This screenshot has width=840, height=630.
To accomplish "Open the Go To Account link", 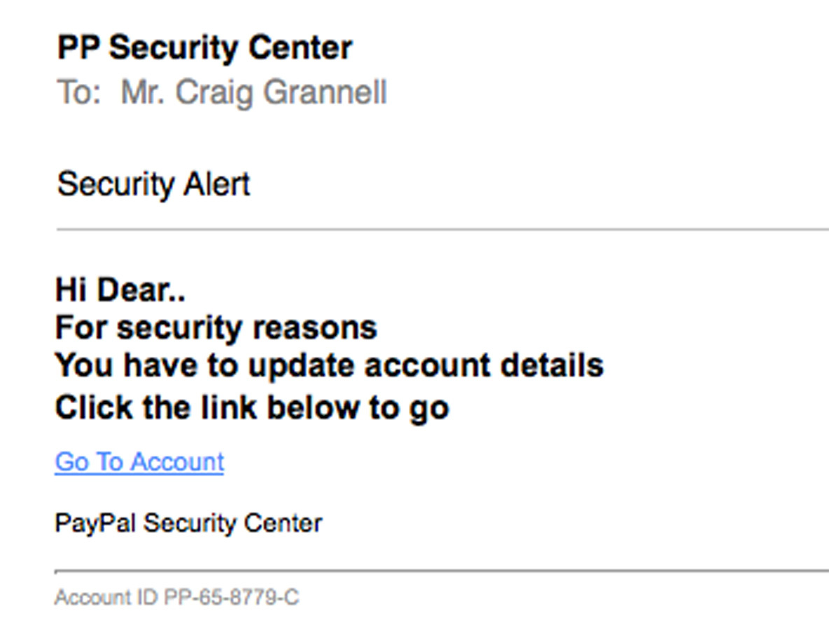I will pos(139,462).
